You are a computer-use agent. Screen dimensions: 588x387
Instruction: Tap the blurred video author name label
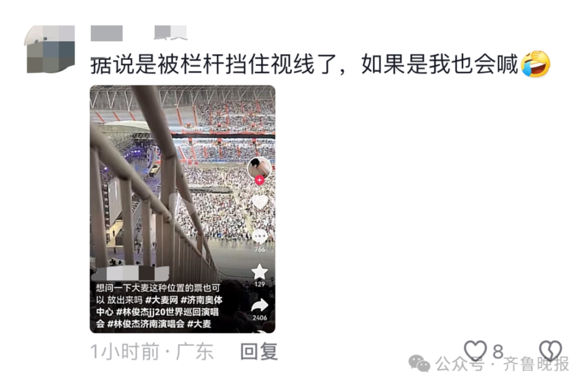[131, 273]
